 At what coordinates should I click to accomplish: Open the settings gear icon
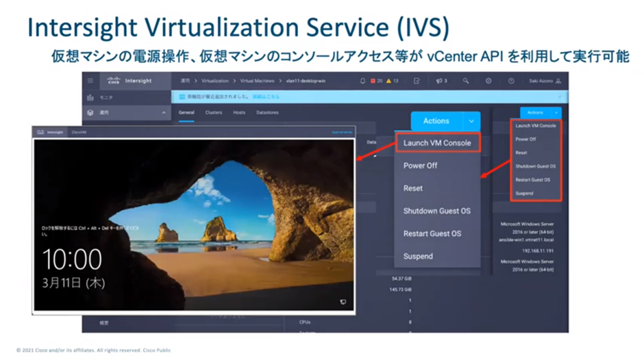point(488,81)
